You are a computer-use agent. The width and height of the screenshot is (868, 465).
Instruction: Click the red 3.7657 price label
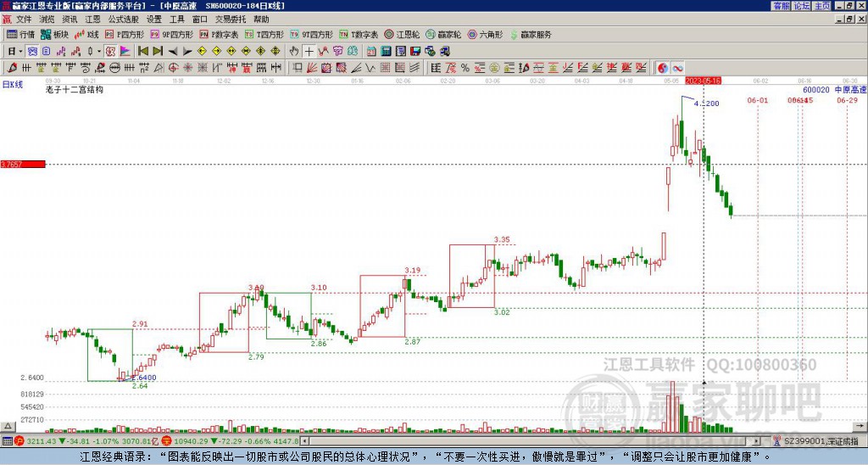pos(23,165)
